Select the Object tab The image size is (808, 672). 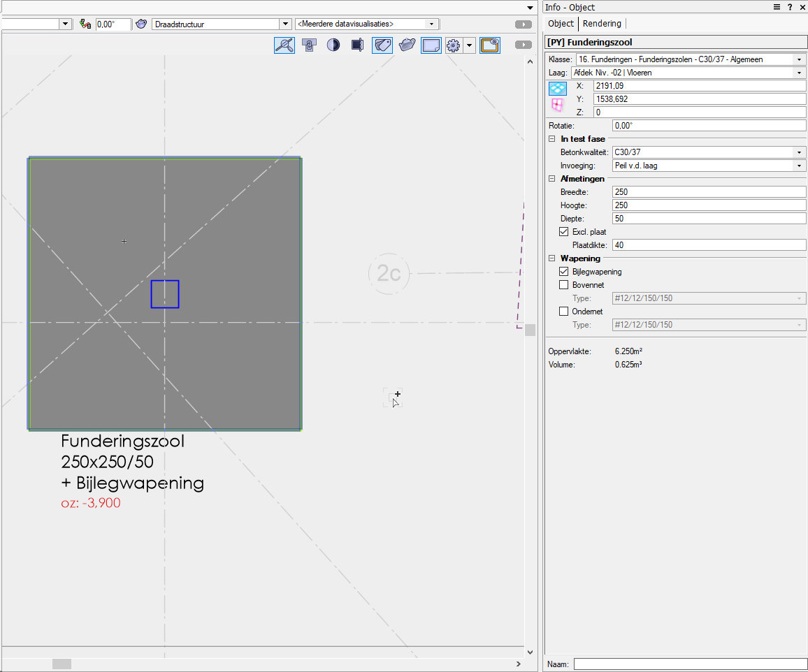click(561, 24)
